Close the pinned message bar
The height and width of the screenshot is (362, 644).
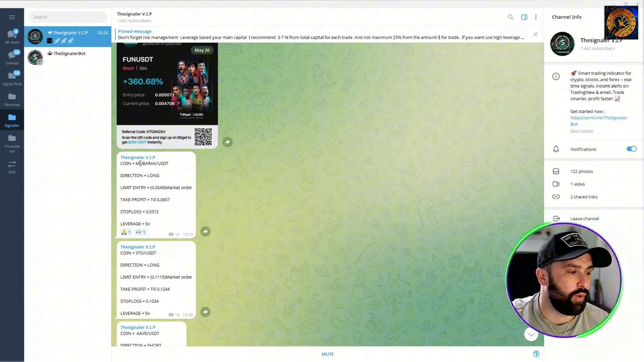[x=536, y=34]
